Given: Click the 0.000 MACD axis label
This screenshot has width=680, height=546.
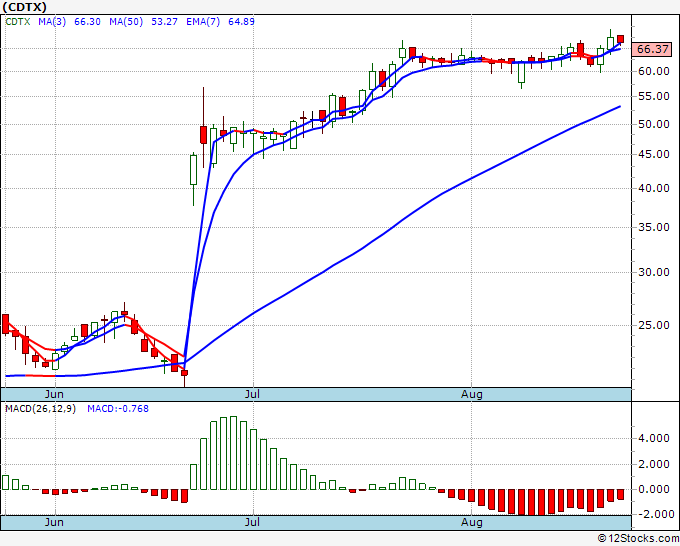Looking at the screenshot, I should [654, 489].
